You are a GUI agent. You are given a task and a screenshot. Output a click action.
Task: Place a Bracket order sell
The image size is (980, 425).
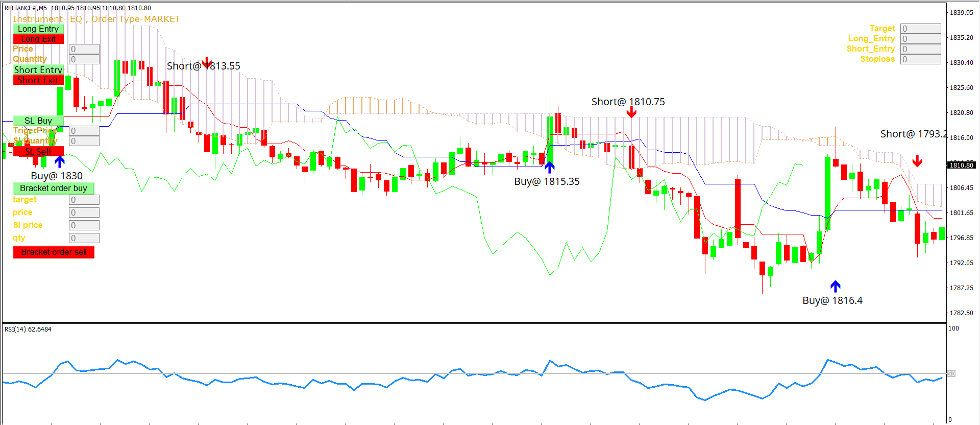coord(54,252)
